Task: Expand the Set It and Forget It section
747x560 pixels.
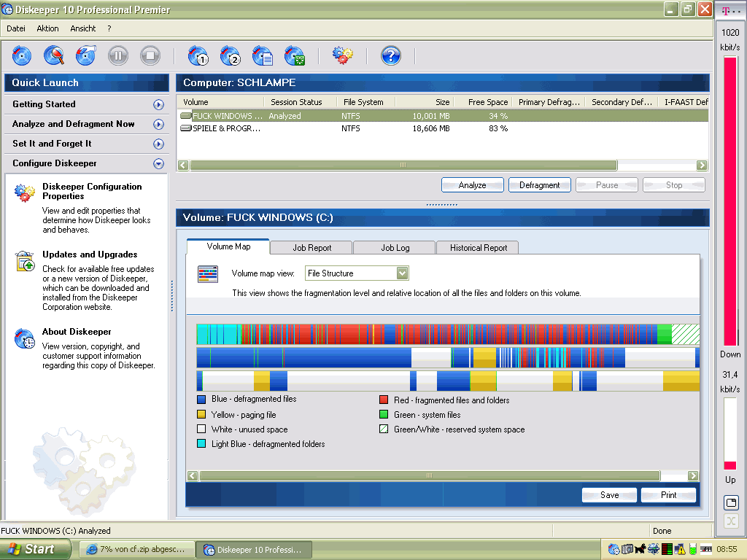Action: (x=158, y=144)
